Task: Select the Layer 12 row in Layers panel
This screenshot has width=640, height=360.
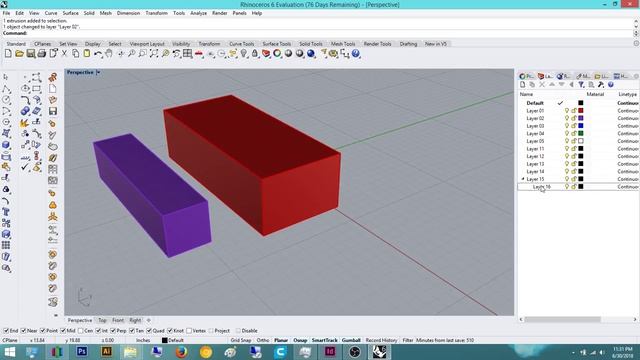Action: pos(578,156)
